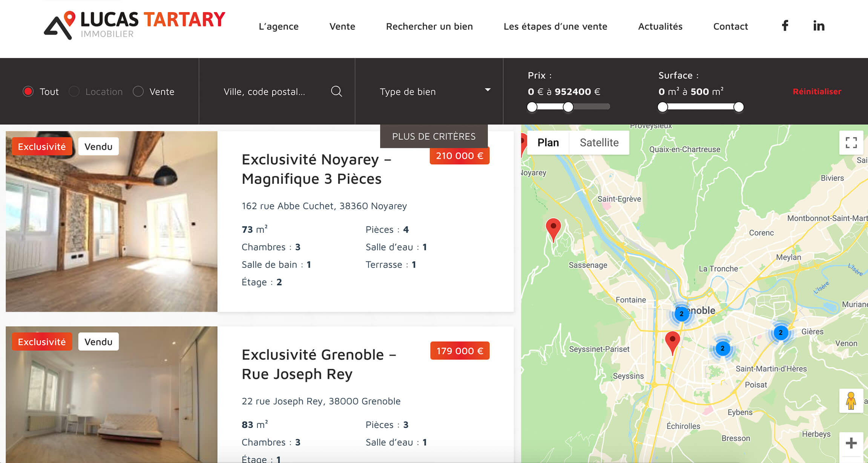Viewport: 868px width, 463px height.
Task: Select the Vente radio button
Action: [138, 91]
